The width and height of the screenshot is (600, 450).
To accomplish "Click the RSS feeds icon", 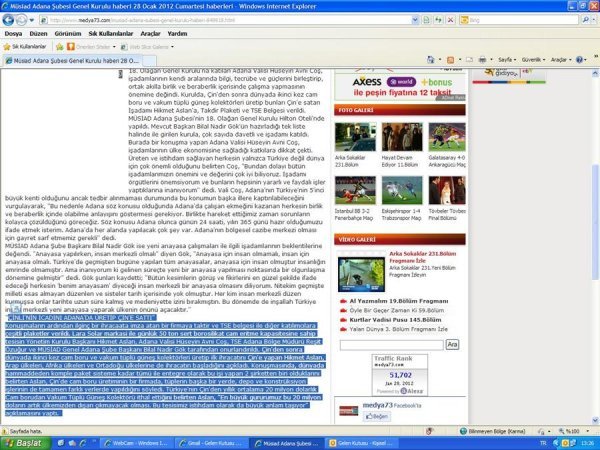I will click(451, 60).
